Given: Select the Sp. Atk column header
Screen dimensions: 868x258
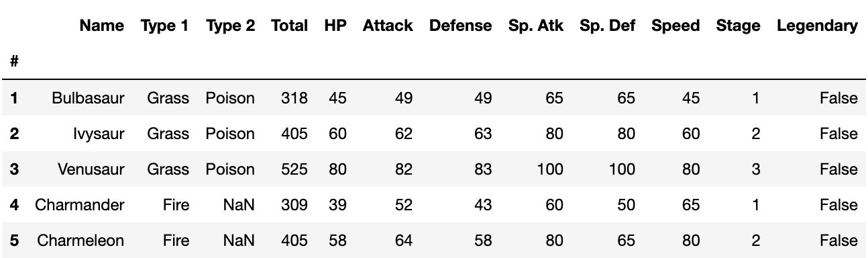Looking at the screenshot, I should click(536, 26).
